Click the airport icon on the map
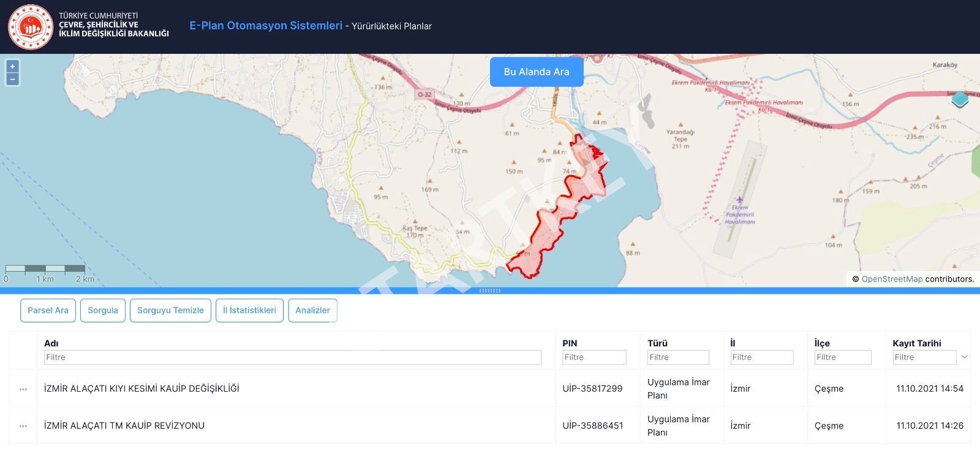Image resolution: width=980 pixels, height=459 pixels. point(739,200)
